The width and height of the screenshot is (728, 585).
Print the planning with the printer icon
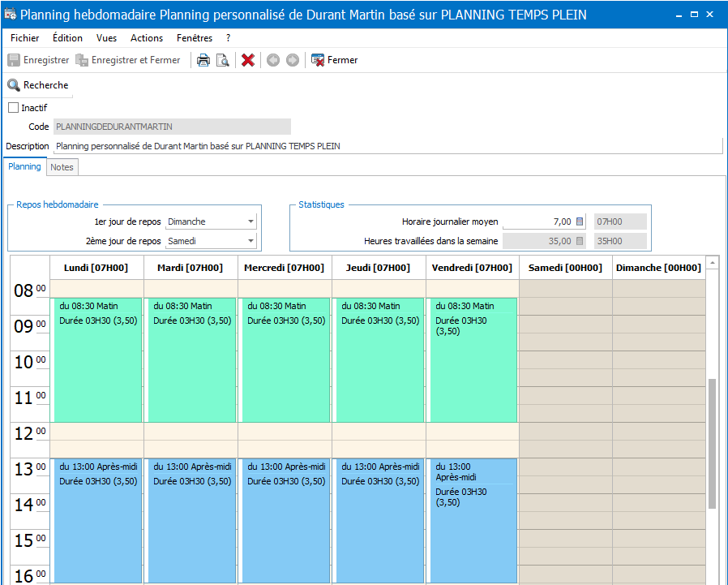203,60
